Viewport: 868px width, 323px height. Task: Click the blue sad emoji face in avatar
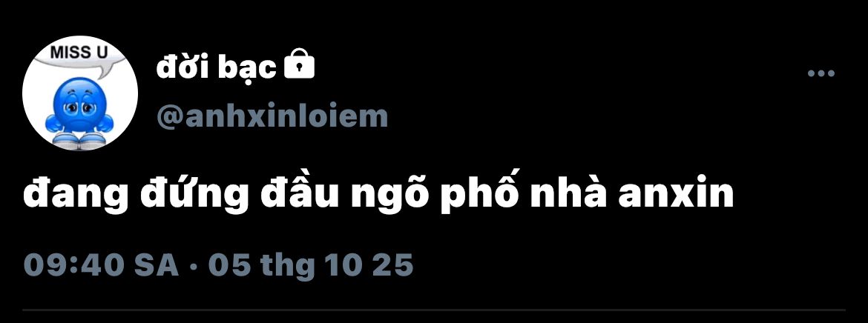pos(79,101)
